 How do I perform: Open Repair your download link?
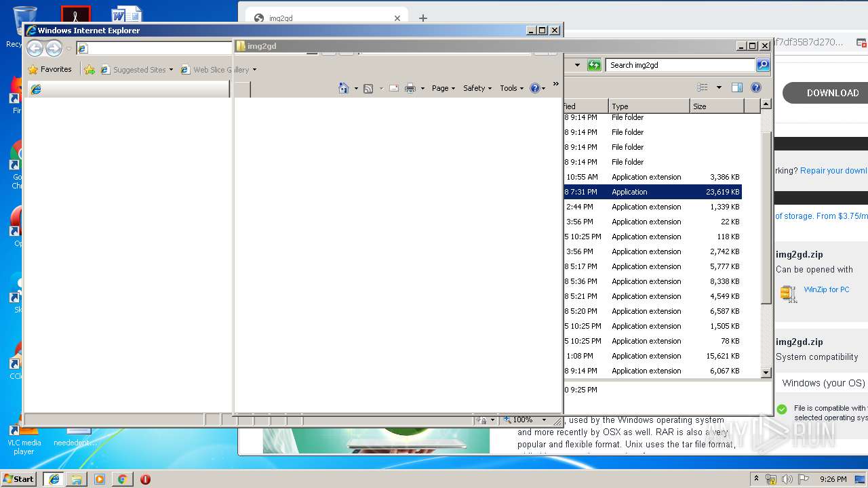tap(833, 171)
